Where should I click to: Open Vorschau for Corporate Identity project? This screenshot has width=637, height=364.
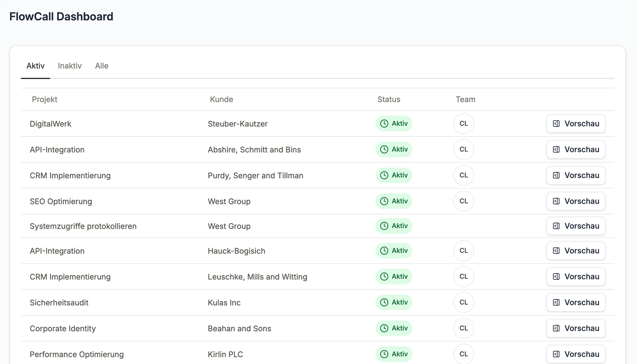575,328
